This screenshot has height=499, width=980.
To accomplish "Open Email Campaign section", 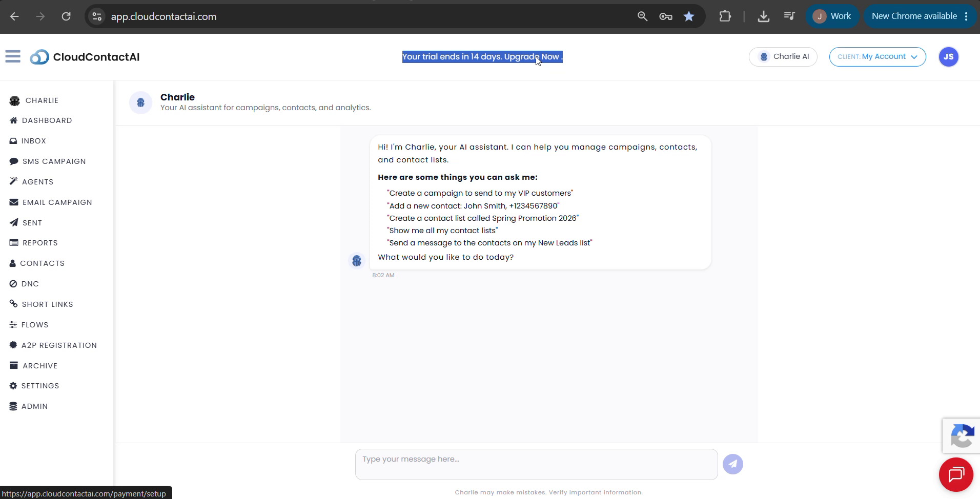I will coord(51,202).
